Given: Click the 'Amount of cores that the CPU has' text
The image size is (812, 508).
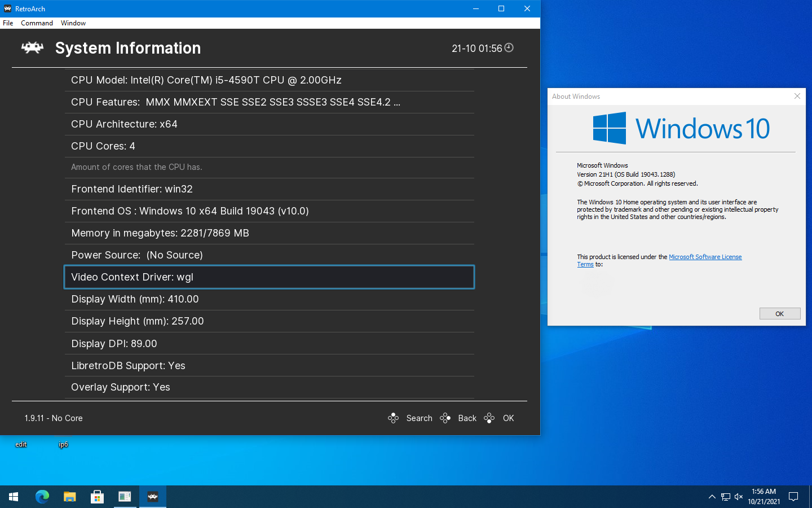Looking at the screenshot, I should coord(136,167).
